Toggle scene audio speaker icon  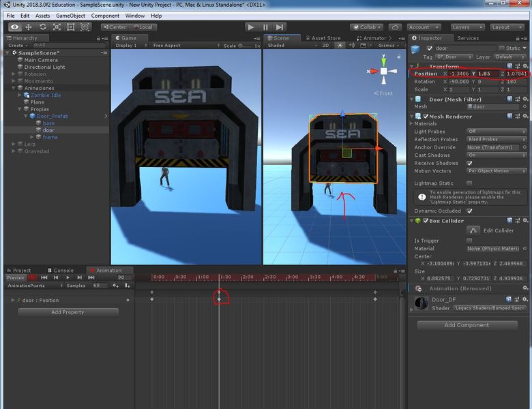point(352,46)
